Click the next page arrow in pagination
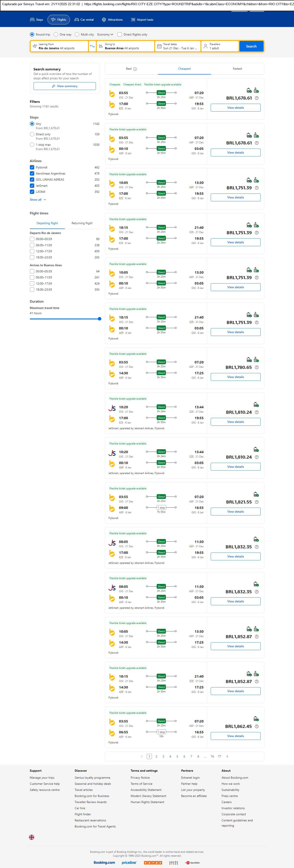Image resolution: width=294 pixels, height=868 pixels. click(227, 756)
